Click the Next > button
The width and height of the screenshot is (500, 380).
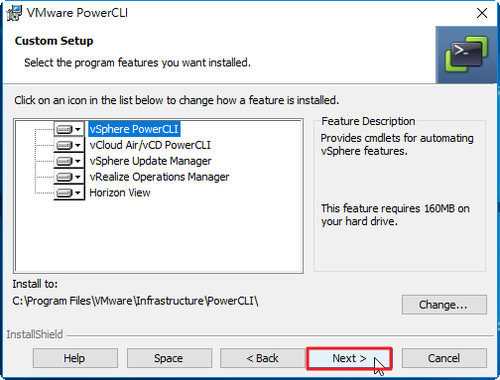pyautogui.click(x=349, y=358)
